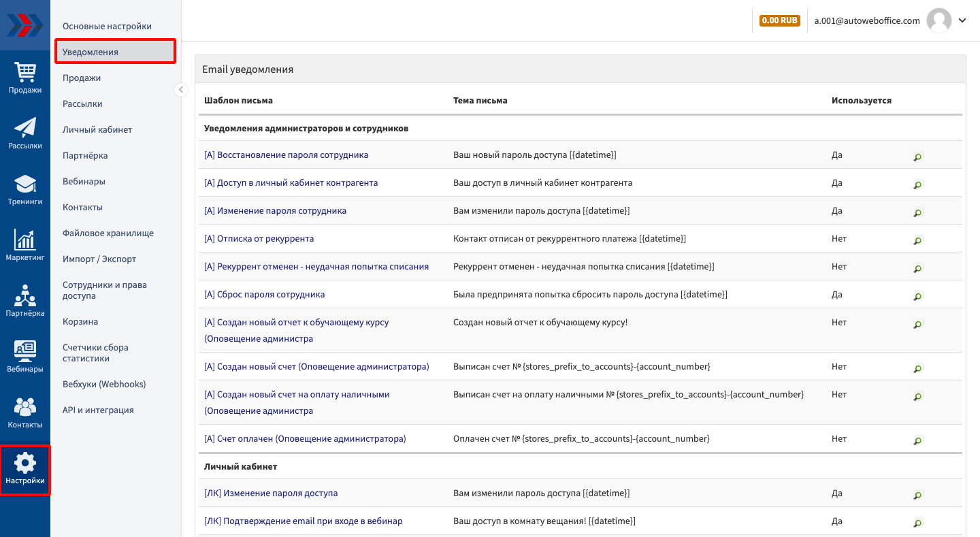Viewport: 980px width, 537px height.
Task: Collapse the settings submenu with the chevron
Action: click(181, 90)
